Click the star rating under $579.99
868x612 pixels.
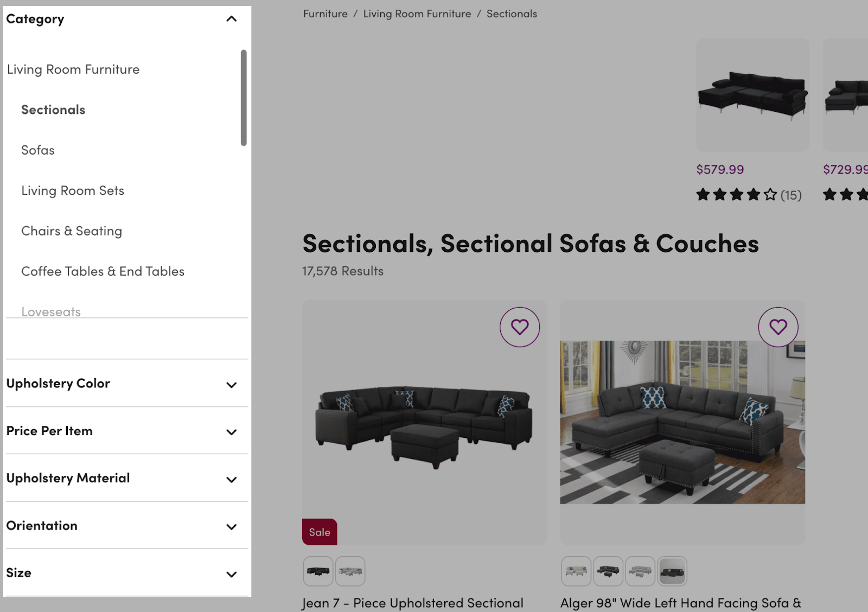(736, 194)
